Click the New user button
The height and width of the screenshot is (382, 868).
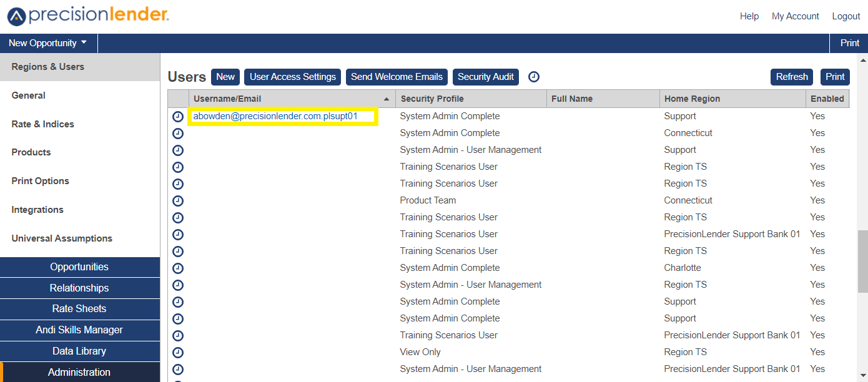coord(225,77)
